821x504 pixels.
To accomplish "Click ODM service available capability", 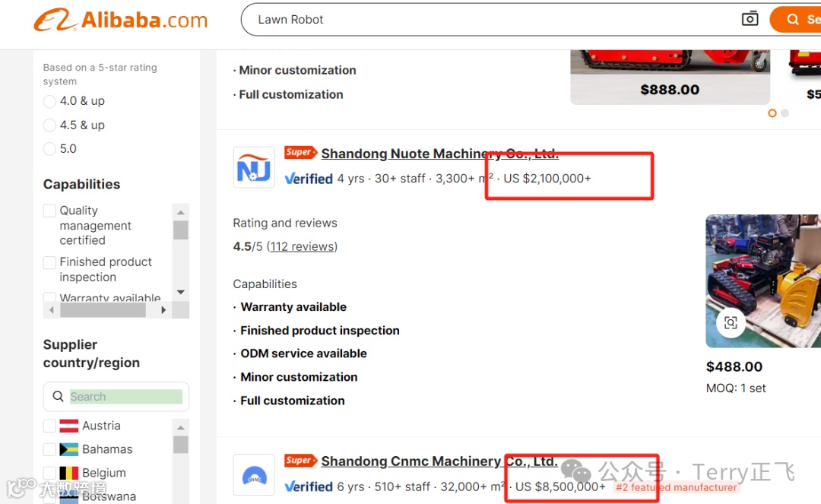I will (303, 353).
